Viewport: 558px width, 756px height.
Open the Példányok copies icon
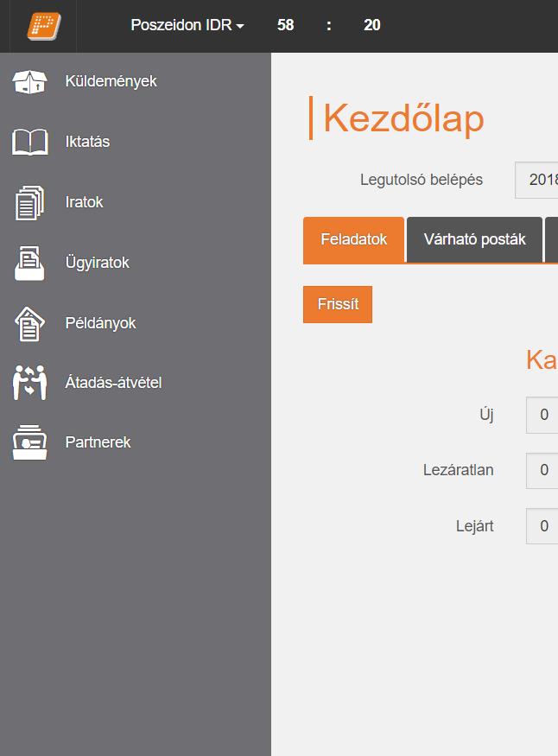pyautogui.click(x=29, y=323)
